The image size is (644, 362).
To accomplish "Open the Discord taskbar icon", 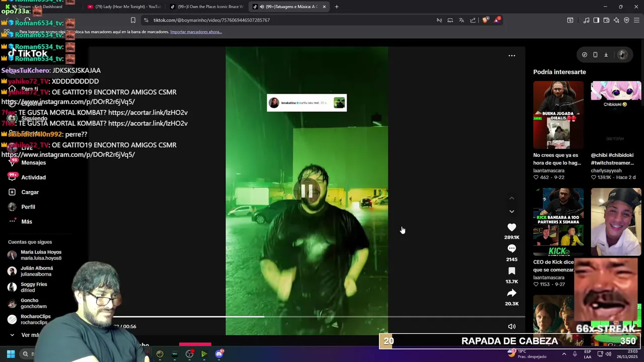I will tap(219, 354).
